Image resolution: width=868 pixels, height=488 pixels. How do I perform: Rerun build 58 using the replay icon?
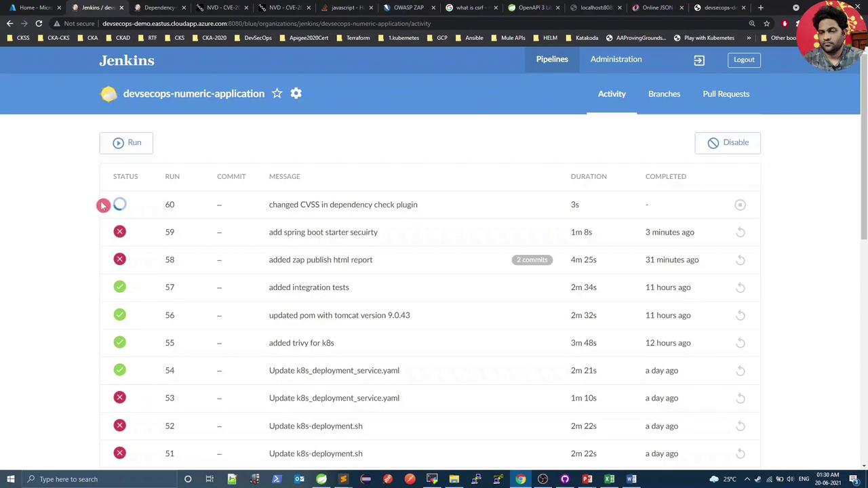pos(741,260)
